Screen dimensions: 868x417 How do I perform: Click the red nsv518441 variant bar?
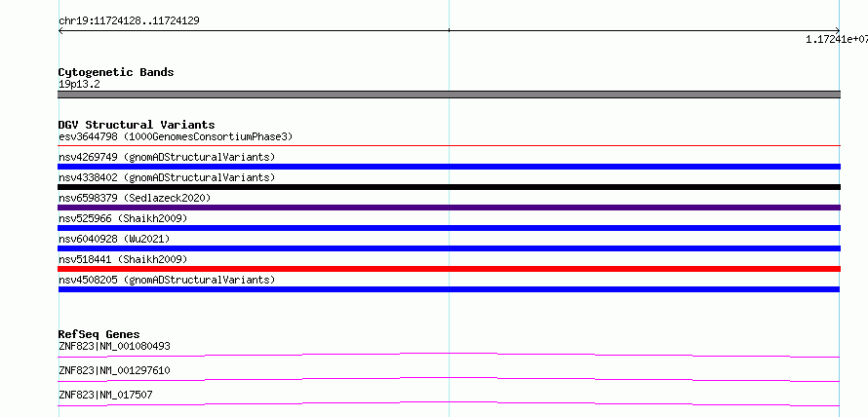pos(449,269)
